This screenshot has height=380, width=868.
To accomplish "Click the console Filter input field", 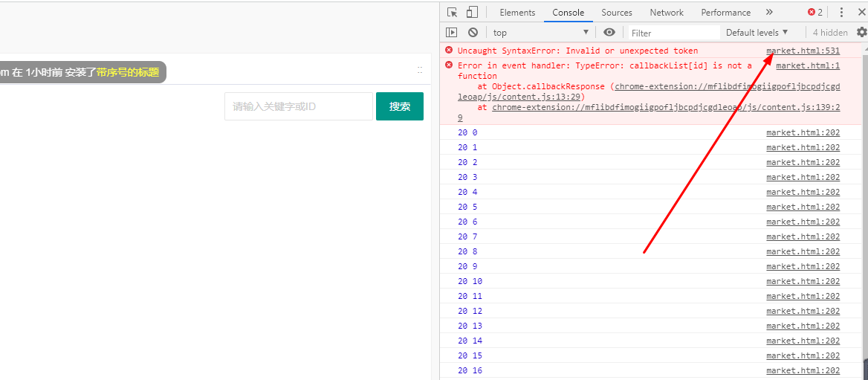I will point(674,33).
